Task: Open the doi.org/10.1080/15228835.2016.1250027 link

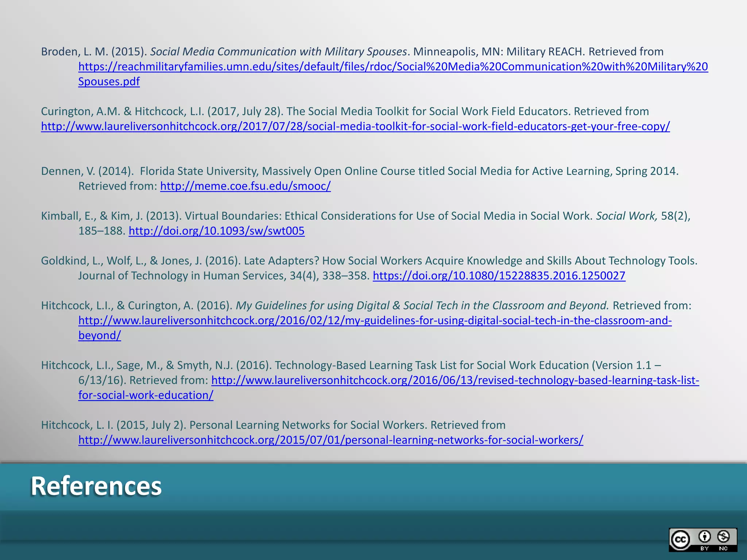Action: tap(499, 276)
